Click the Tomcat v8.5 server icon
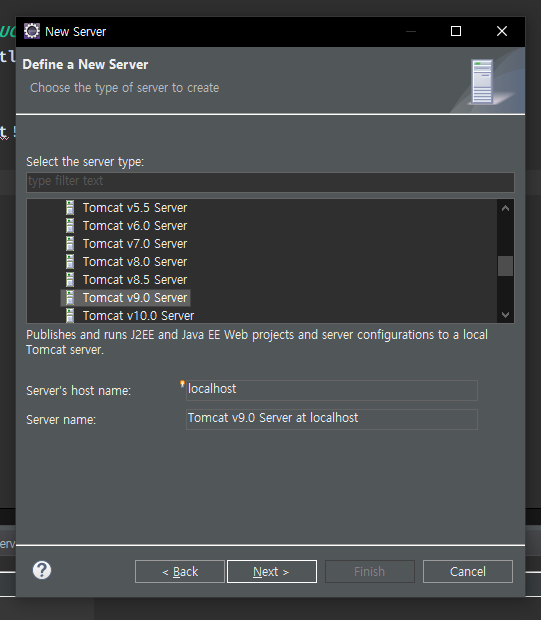Screen dimensions: 541x620 coord(70,280)
